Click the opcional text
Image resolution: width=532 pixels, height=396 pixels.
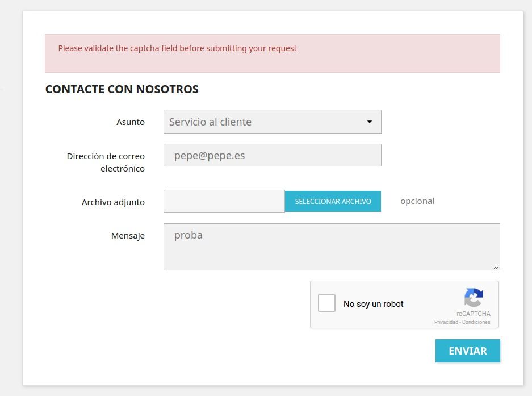coord(417,201)
